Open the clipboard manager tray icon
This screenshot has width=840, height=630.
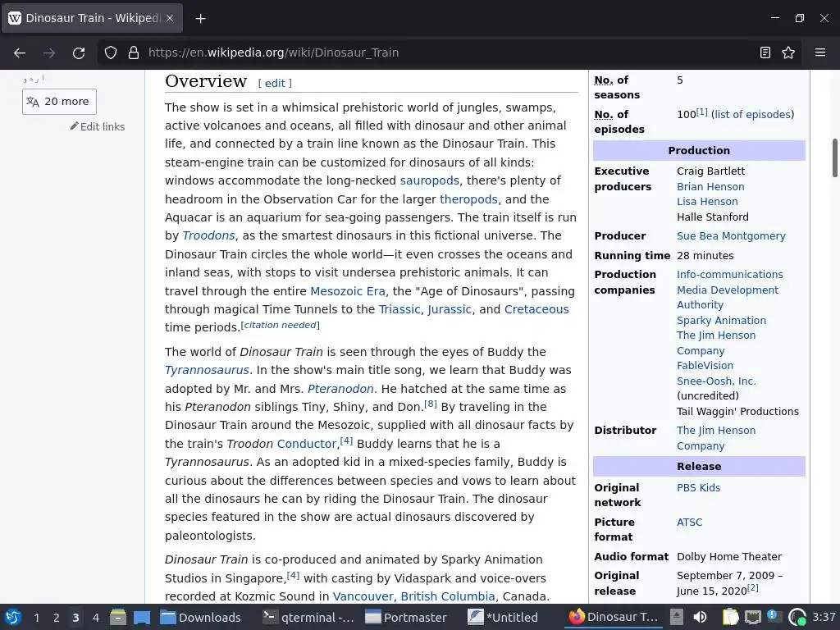click(x=729, y=617)
